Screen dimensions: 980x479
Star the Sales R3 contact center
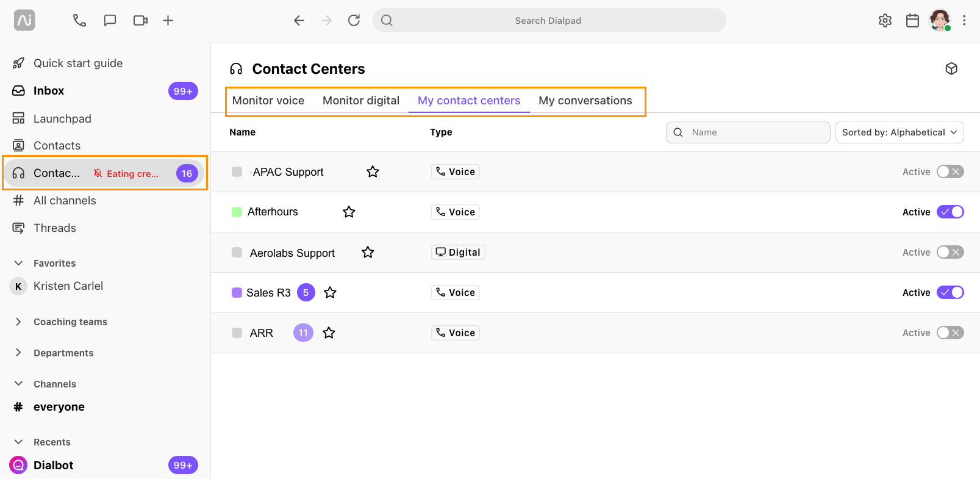(330, 292)
